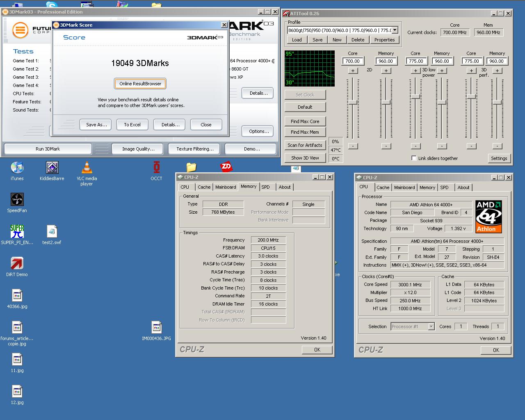The height and width of the screenshot is (420, 525).
Task: Click 3D low power Core field 775.00
Action: pyautogui.click(x=416, y=61)
